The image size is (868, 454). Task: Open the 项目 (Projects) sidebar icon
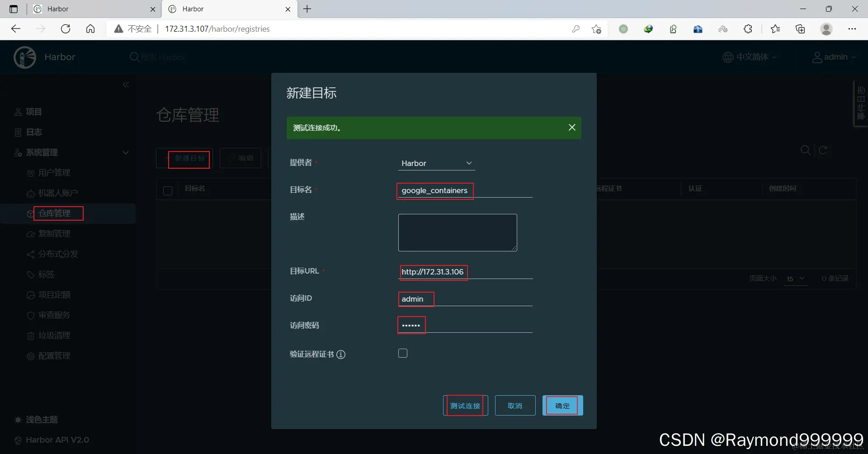tap(17, 112)
